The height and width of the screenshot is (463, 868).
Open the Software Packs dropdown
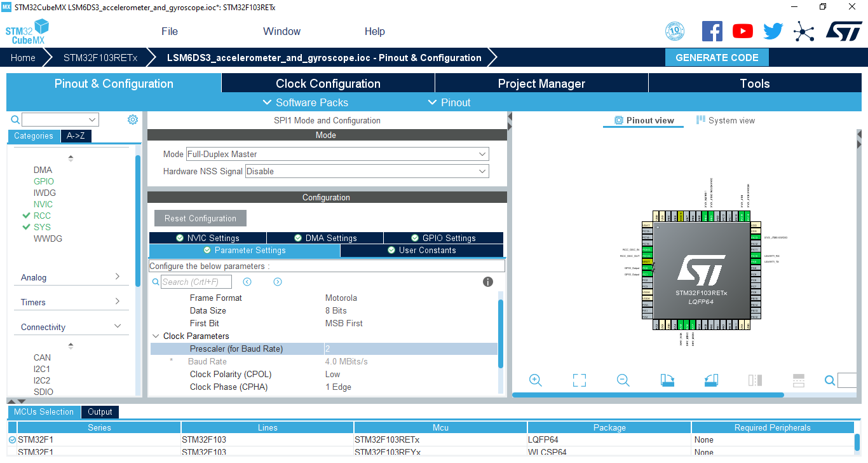pos(305,102)
